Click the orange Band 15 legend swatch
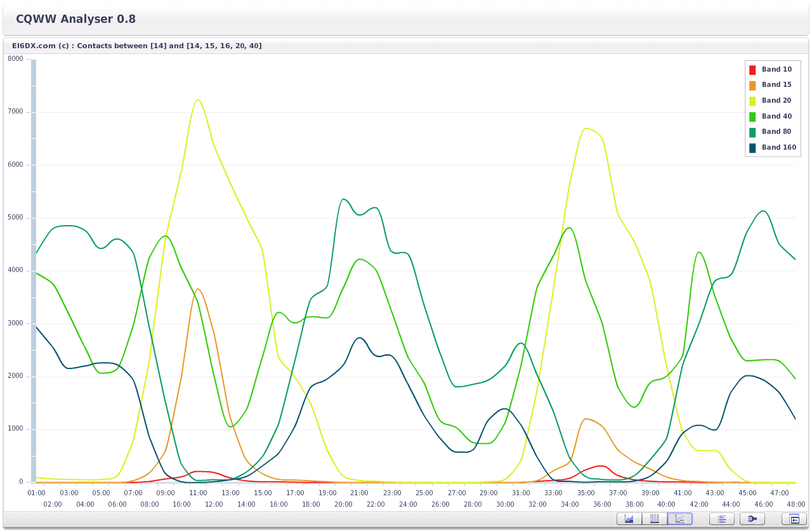812x532 pixels. 753,85
